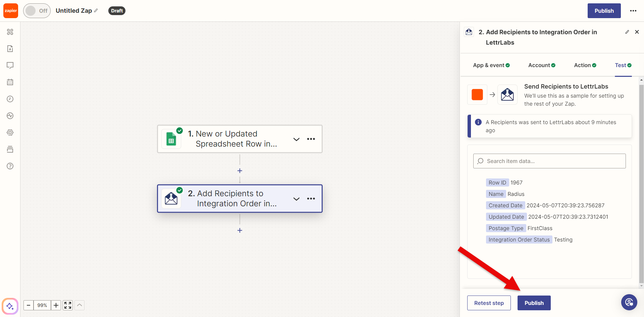Close the step editor panel

pos(637,32)
